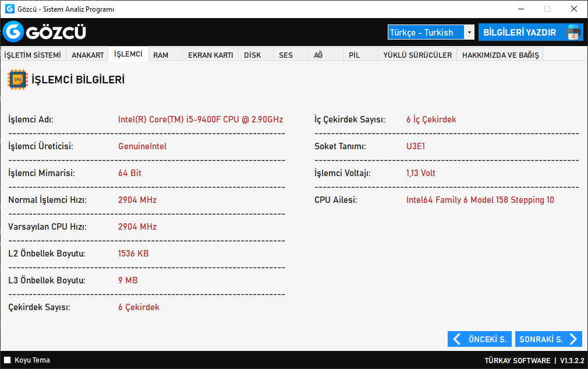Click the Sonraki S. button
Screen dimensions: 588x369
548,339
